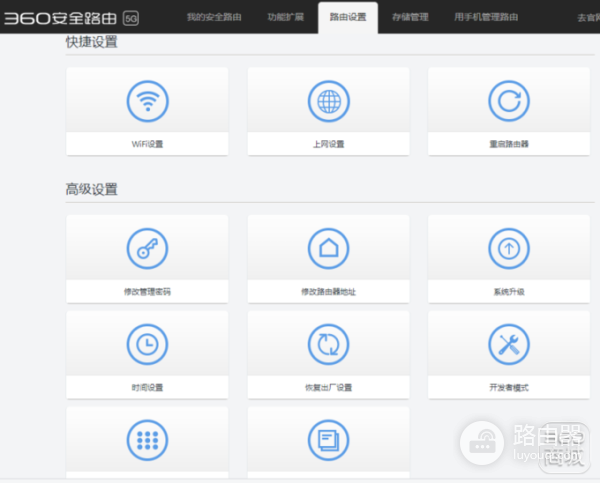This screenshot has width=600, height=483.
Task: Click the 时间设置 label
Action: [147, 387]
